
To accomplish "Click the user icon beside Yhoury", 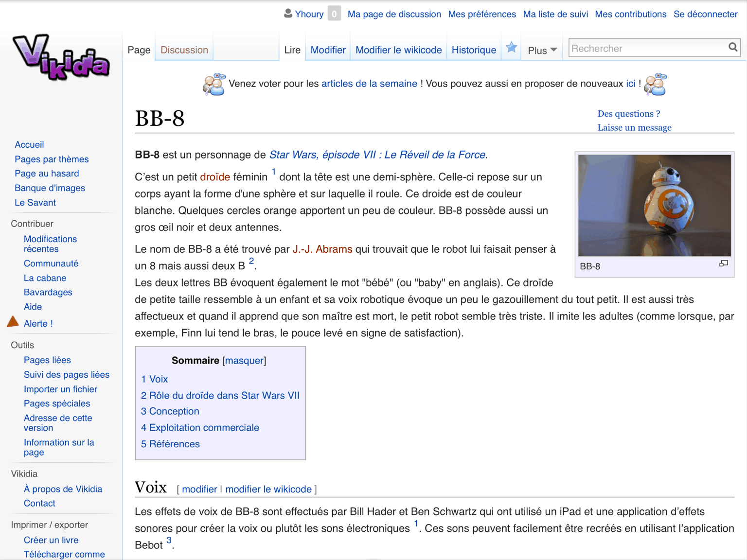I will click(x=288, y=14).
